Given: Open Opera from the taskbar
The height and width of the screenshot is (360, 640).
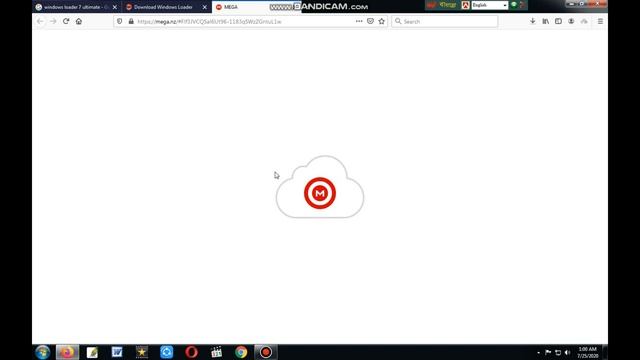Looking at the screenshot, I should pos(191,352).
